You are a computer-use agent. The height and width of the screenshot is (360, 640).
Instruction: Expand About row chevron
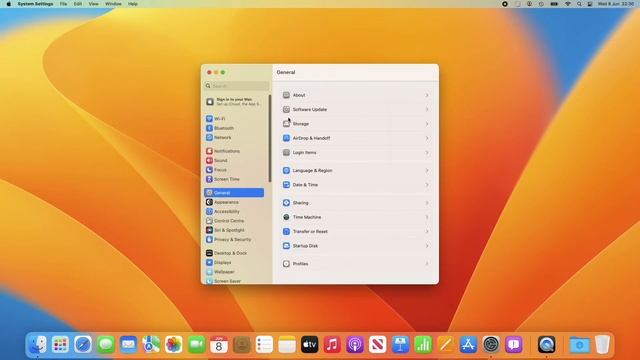point(427,95)
